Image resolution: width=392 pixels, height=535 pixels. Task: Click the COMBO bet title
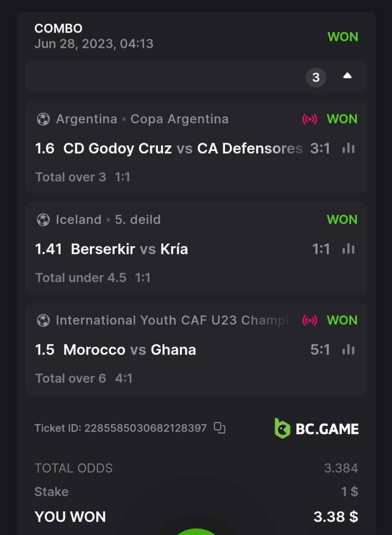coord(58,29)
